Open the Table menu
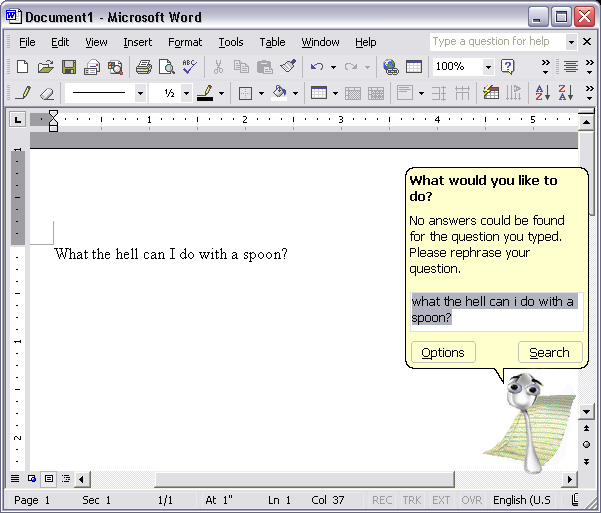The height and width of the screenshot is (513, 601). tap(272, 42)
